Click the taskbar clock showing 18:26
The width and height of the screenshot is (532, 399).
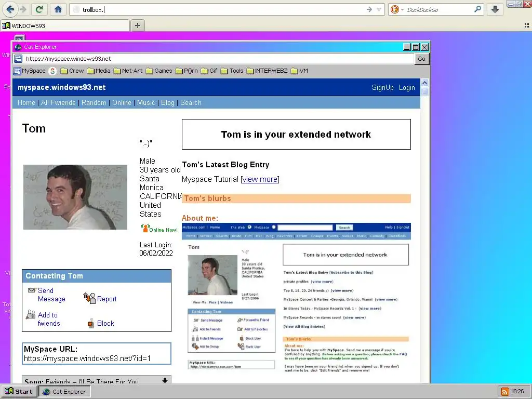coord(518,392)
